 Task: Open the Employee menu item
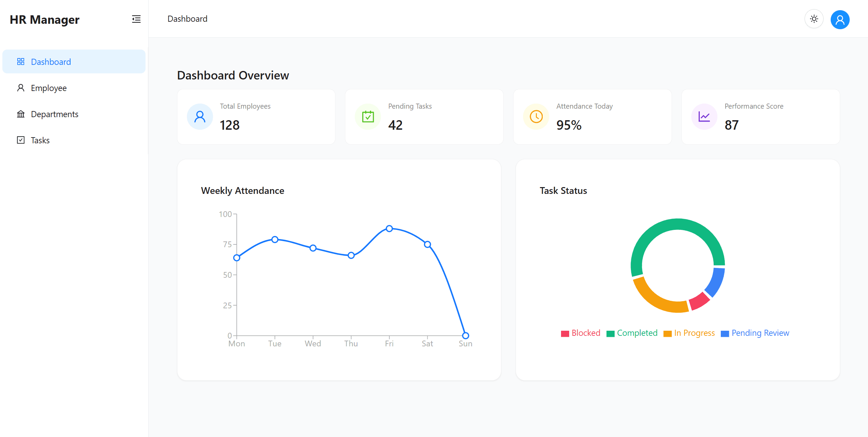click(x=49, y=88)
